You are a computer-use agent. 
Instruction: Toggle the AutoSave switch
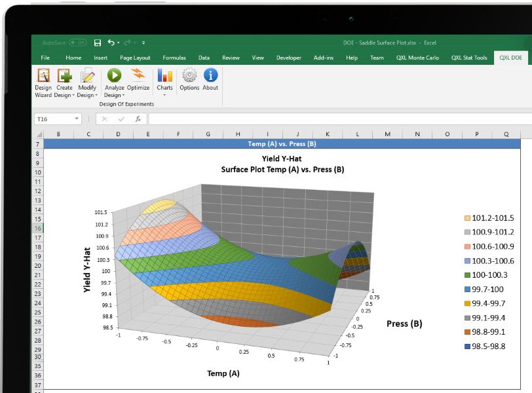(77, 43)
